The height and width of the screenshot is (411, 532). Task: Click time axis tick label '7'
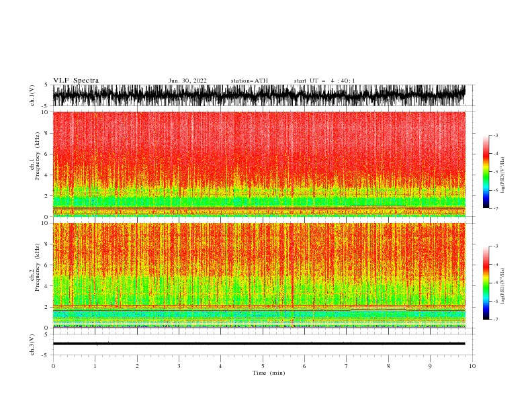(347, 366)
